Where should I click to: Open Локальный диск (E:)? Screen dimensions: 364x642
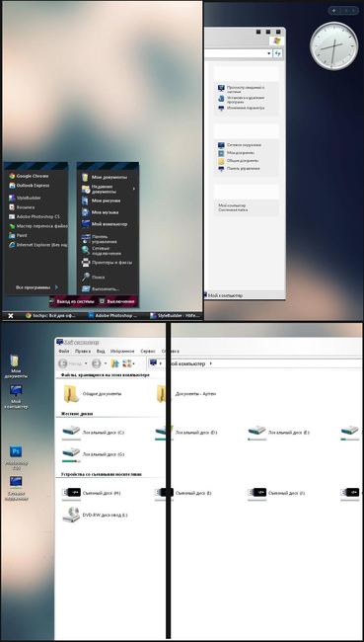point(278,432)
